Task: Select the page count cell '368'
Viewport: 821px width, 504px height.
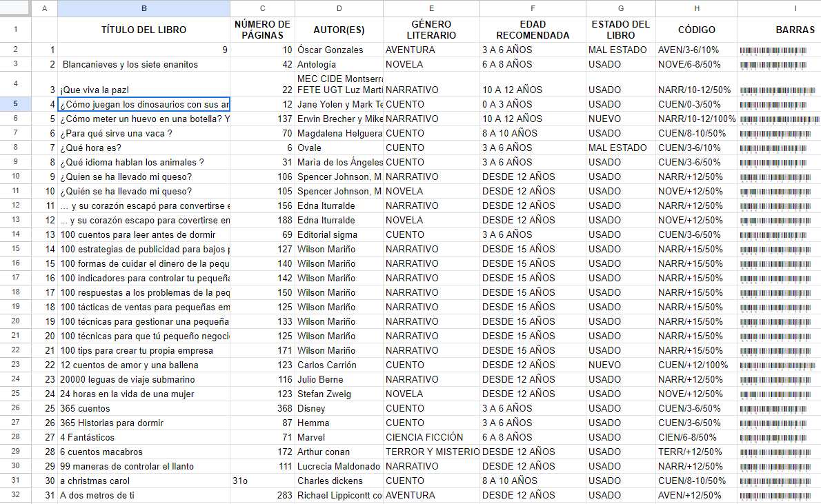Action: (262, 408)
